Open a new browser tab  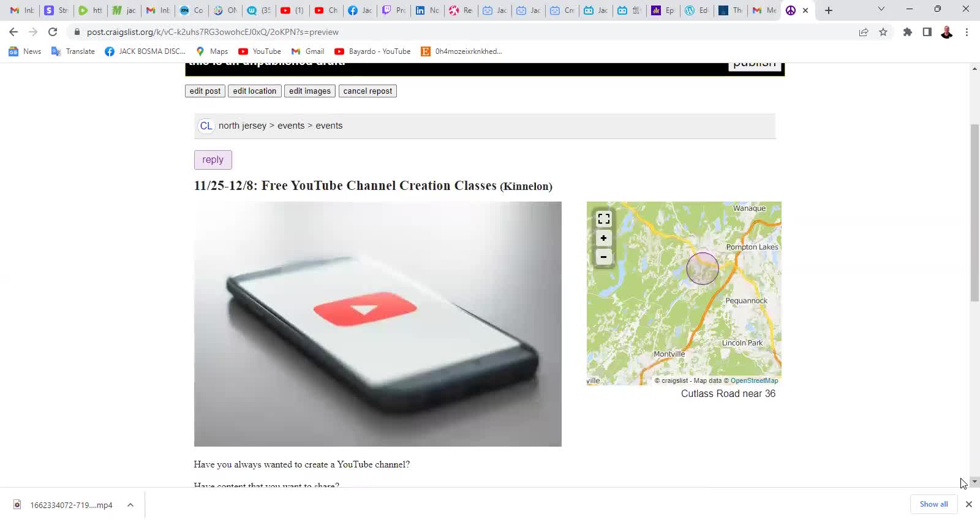pos(829,10)
